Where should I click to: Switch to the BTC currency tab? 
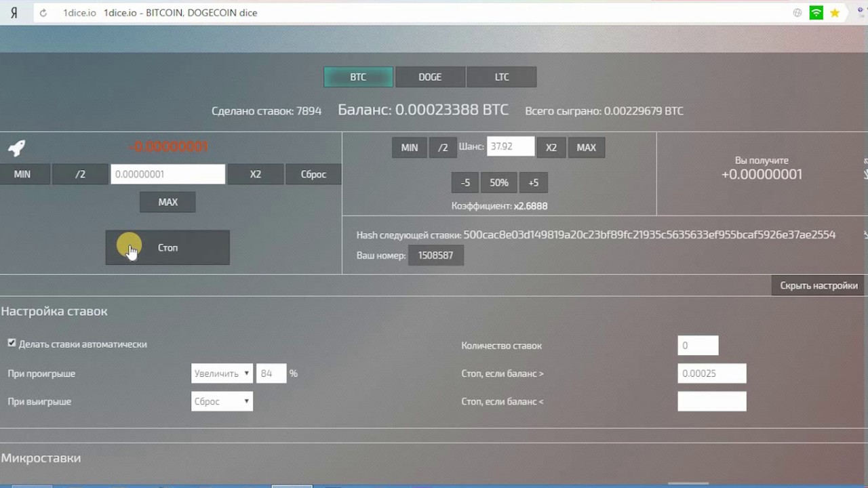tap(358, 77)
